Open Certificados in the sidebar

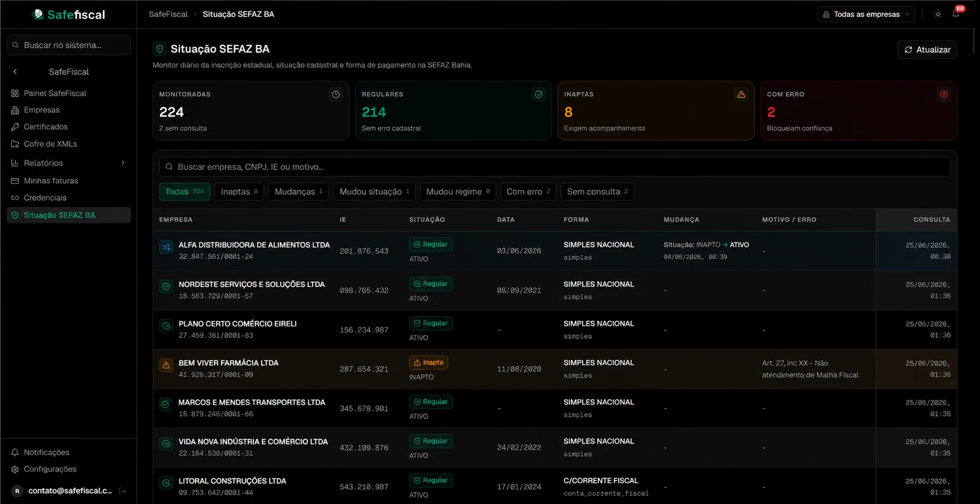[68, 127]
